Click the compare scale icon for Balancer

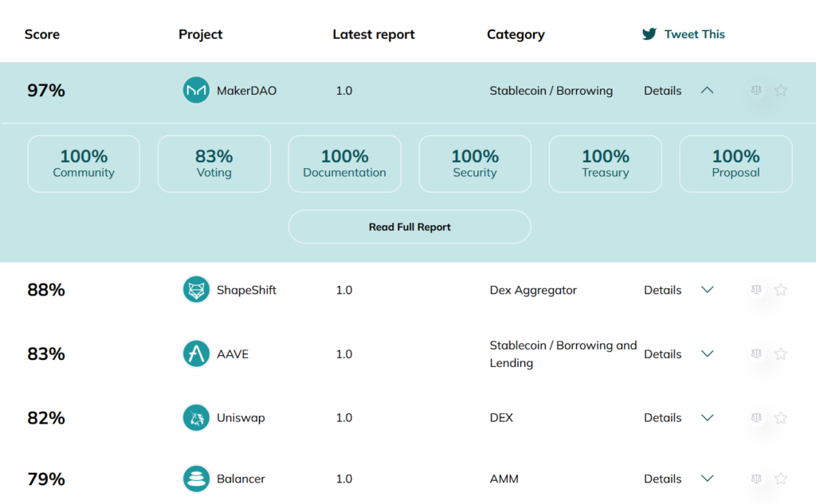point(756,479)
